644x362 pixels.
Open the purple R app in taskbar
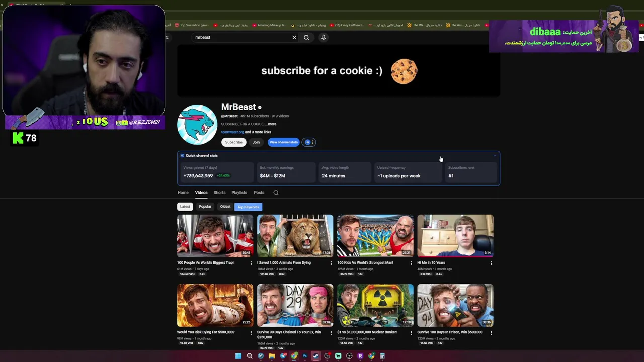360,356
